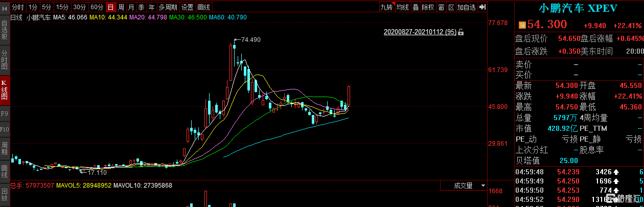644x207 pixels.
Task: Click the right-arrow panel toggle icon
Action: tap(482, 7)
